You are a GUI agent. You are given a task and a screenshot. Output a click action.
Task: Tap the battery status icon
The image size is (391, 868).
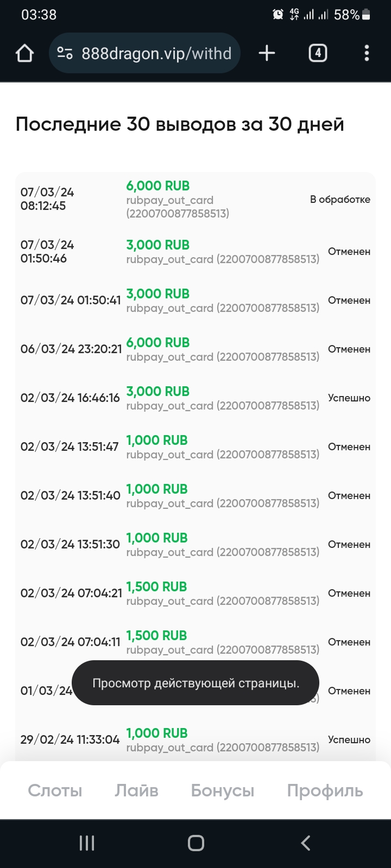tap(366, 15)
